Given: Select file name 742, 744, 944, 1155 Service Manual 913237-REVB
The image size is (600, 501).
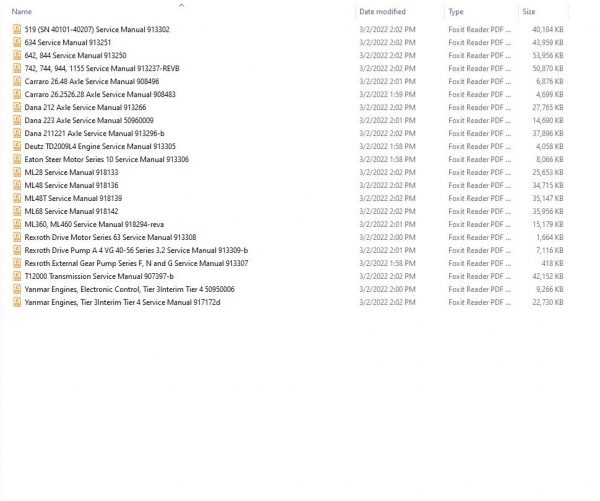Looking at the screenshot, I should coord(102,69).
